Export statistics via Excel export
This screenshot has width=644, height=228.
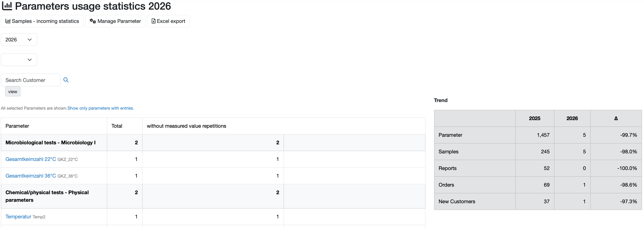168,21
